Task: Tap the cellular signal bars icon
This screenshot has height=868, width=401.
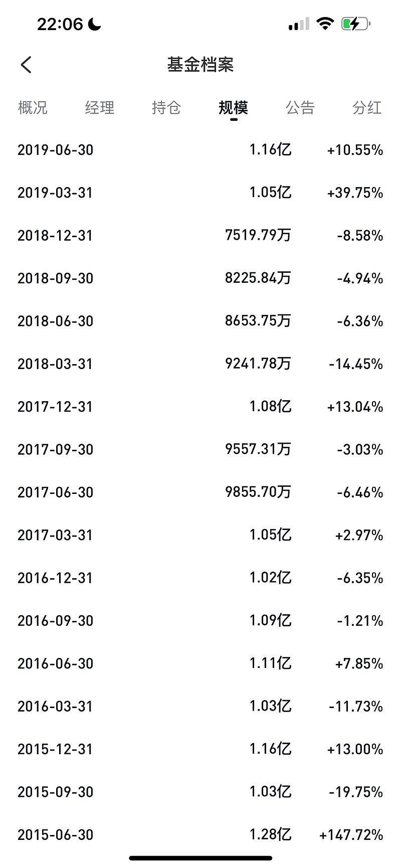Action: pyautogui.click(x=299, y=24)
